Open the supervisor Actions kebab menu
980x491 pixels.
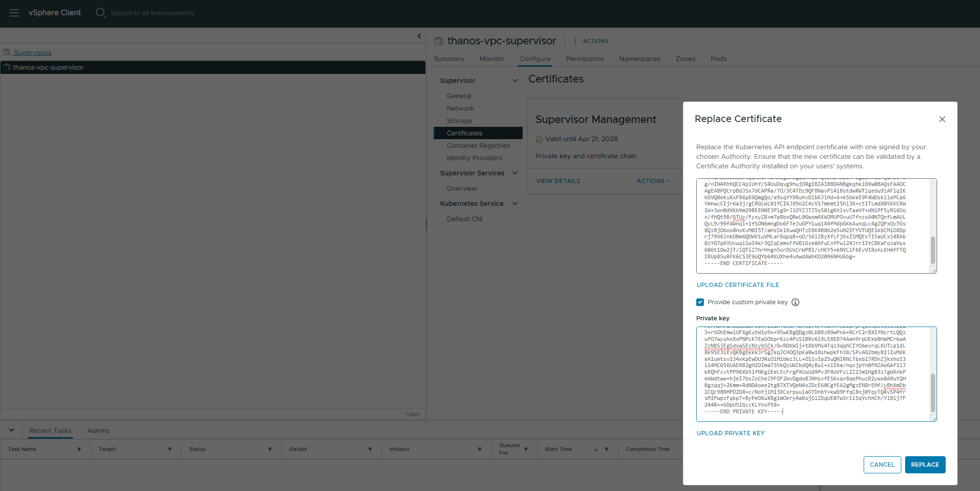tap(575, 41)
